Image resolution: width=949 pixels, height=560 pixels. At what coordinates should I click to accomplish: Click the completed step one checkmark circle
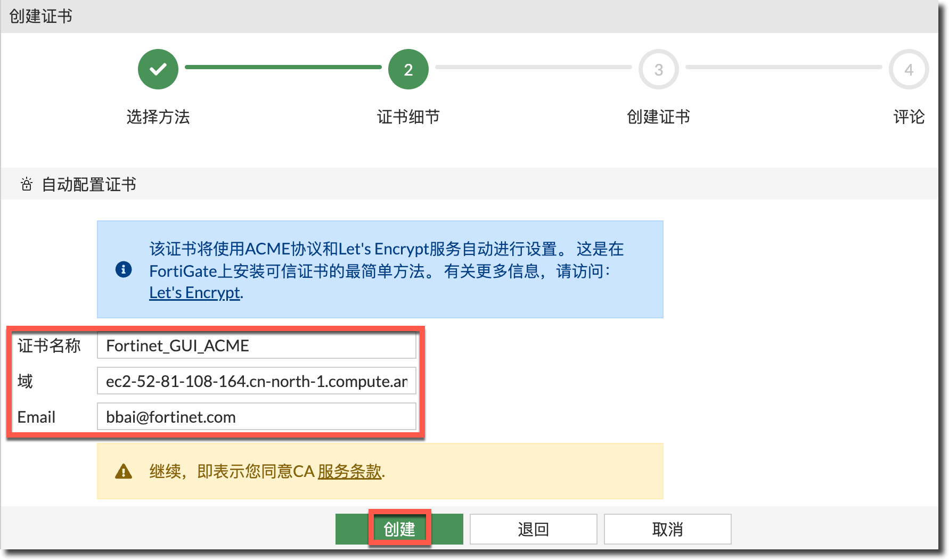[x=158, y=69]
